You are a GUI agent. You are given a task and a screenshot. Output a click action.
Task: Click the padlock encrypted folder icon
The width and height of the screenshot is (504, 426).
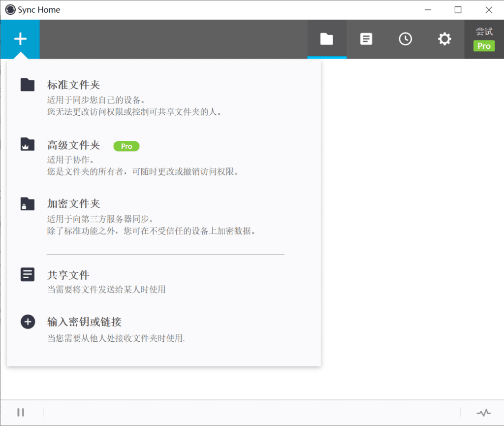pos(28,203)
